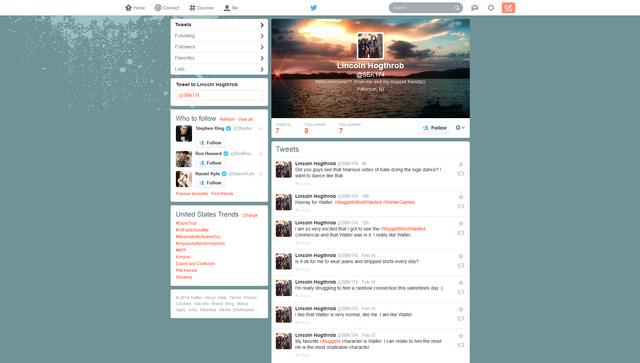Open Naomi Kyle's avatar
Screen dimensions: 640x363
coord(184,179)
